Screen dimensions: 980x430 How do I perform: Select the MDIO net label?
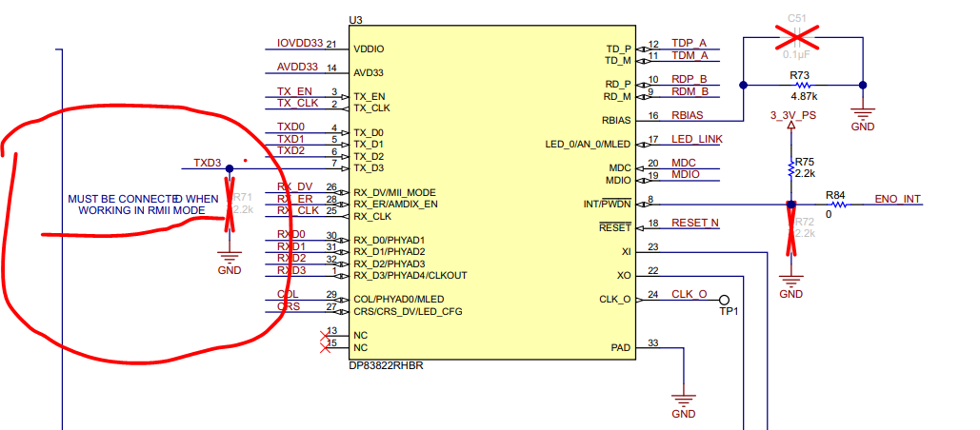click(x=686, y=175)
